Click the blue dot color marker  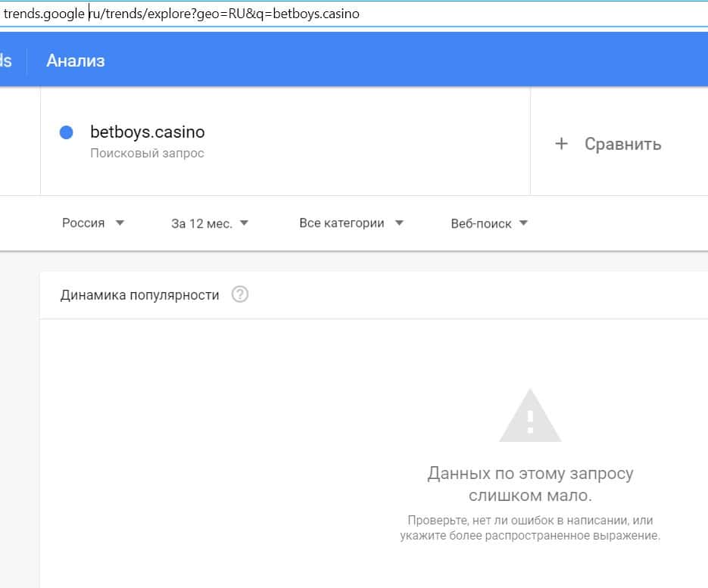[x=66, y=132]
